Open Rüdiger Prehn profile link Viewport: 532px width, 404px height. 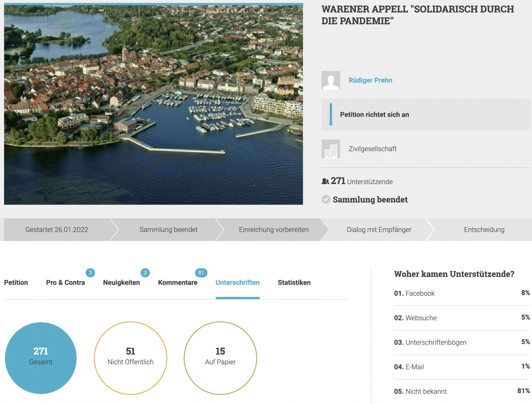tap(370, 80)
